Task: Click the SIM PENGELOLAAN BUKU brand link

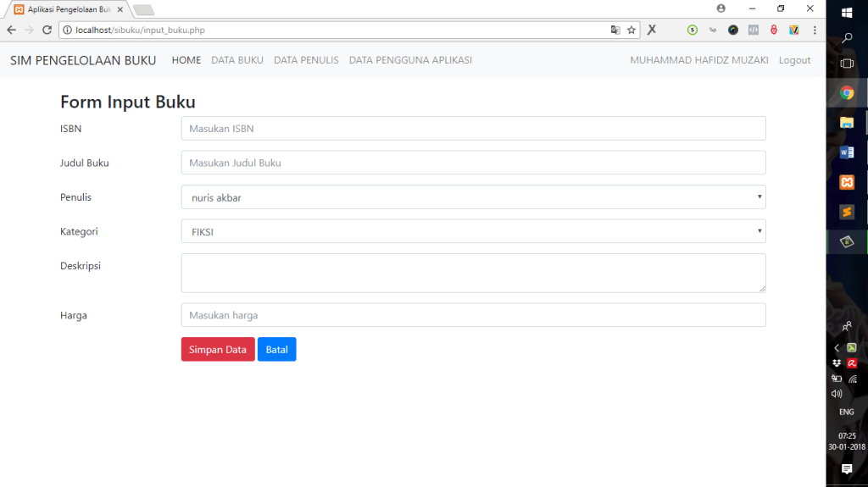Action: (x=83, y=60)
